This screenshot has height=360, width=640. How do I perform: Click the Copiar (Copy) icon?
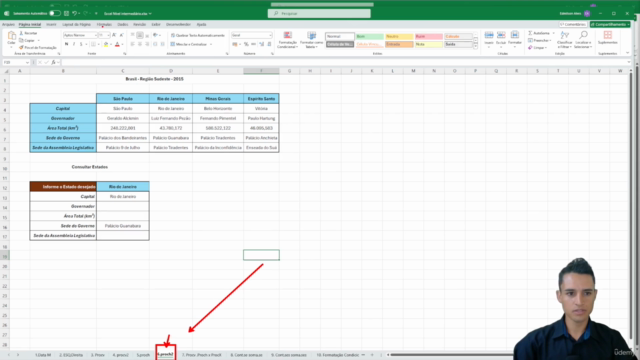22,40
